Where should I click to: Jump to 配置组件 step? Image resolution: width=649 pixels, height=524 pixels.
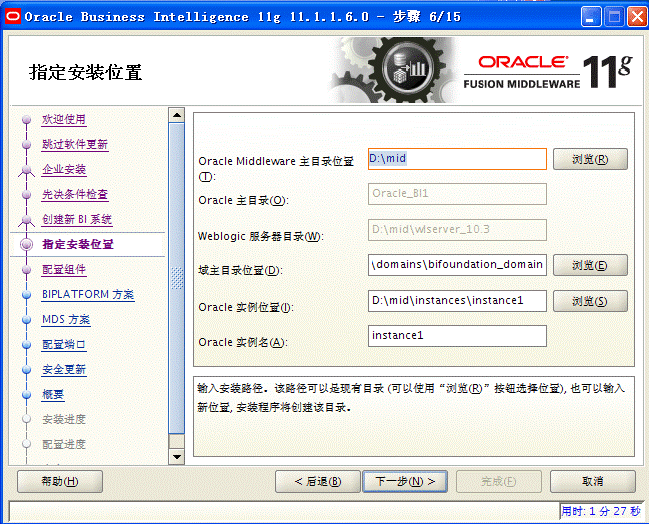[64, 269]
